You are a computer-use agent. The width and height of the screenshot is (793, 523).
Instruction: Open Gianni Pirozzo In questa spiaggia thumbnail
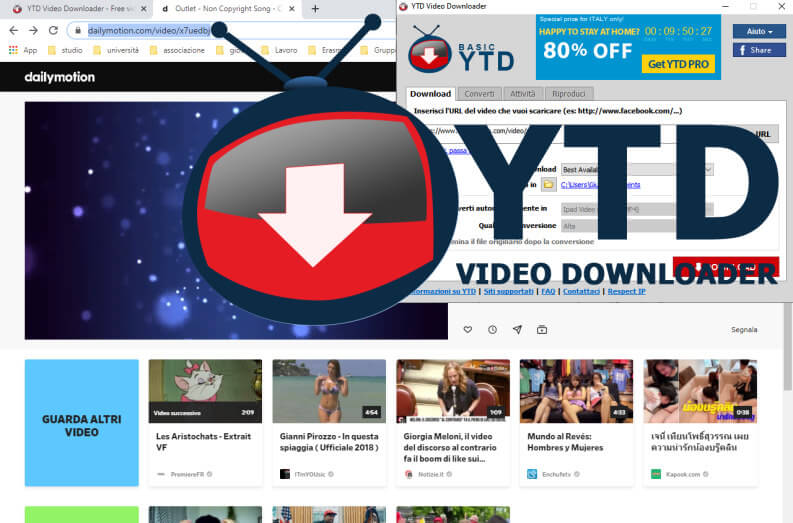pyautogui.click(x=329, y=391)
